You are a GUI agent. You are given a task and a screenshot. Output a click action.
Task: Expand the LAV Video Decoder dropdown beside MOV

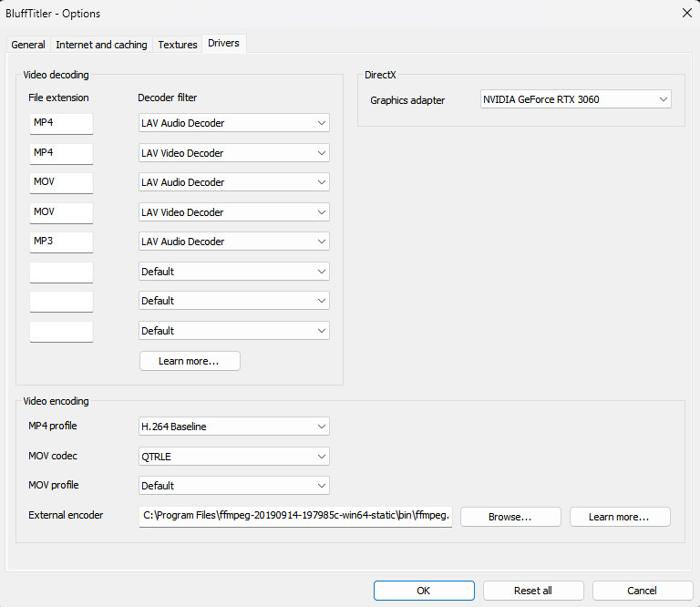tap(234, 212)
